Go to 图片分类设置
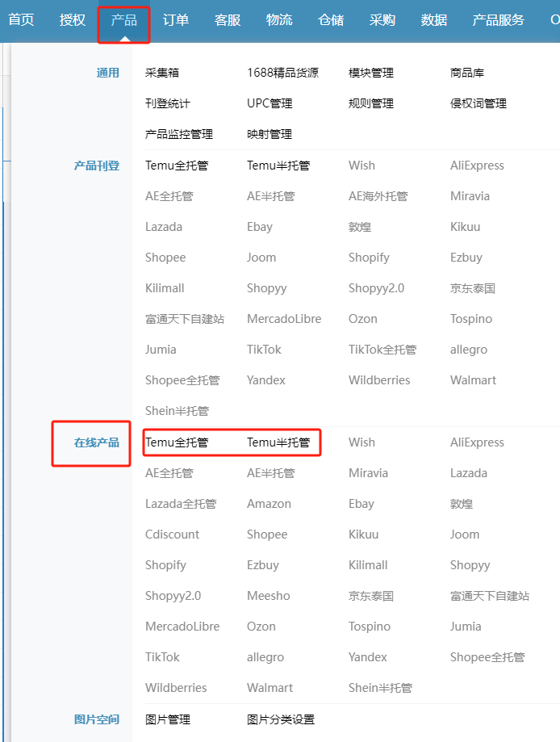The image size is (560, 742). pos(281,719)
